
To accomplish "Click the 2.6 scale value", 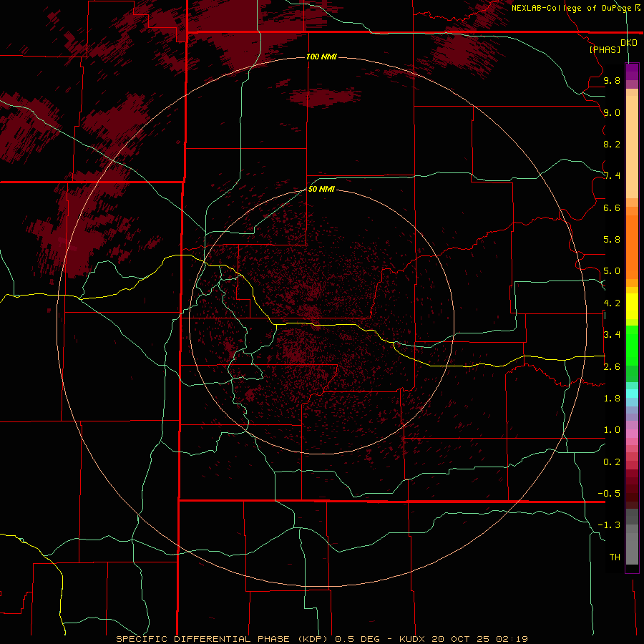I will pos(612,366).
